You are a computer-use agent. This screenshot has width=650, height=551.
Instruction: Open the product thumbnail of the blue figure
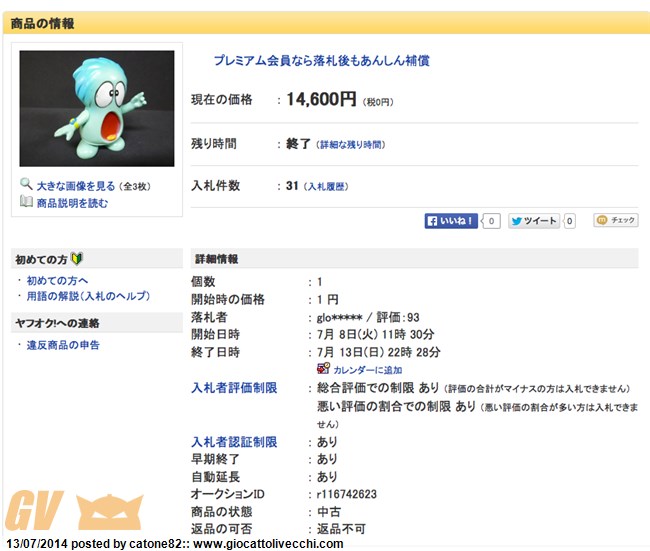[x=97, y=108]
